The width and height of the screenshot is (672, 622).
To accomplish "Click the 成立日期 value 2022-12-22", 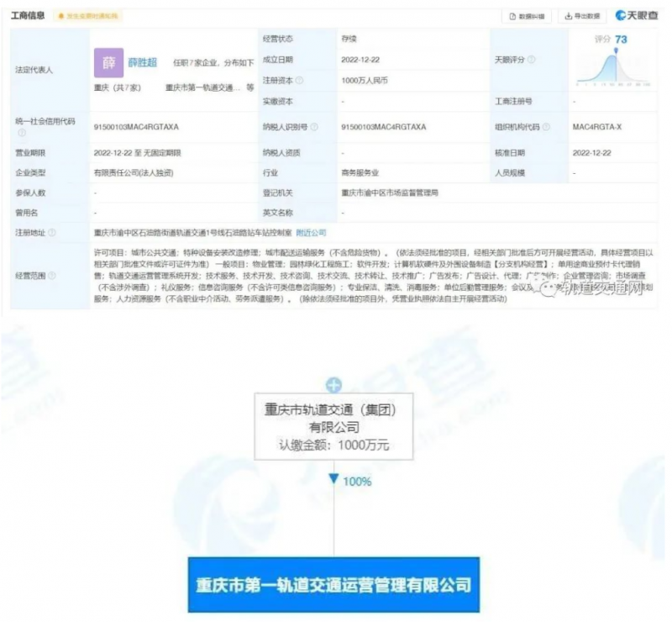I will click(x=360, y=60).
